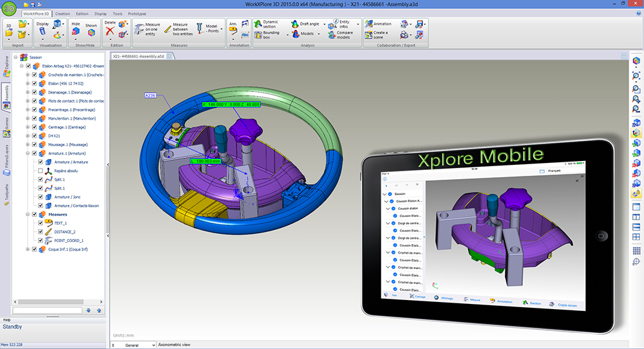Toggle the Moussage.1 checkbox
The image size is (644, 349).
(35, 144)
